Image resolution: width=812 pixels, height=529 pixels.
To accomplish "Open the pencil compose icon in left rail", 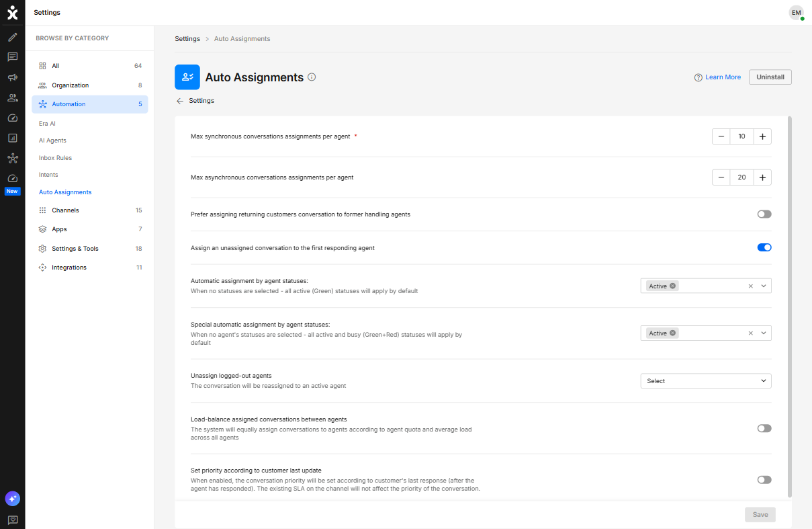I will pos(12,37).
